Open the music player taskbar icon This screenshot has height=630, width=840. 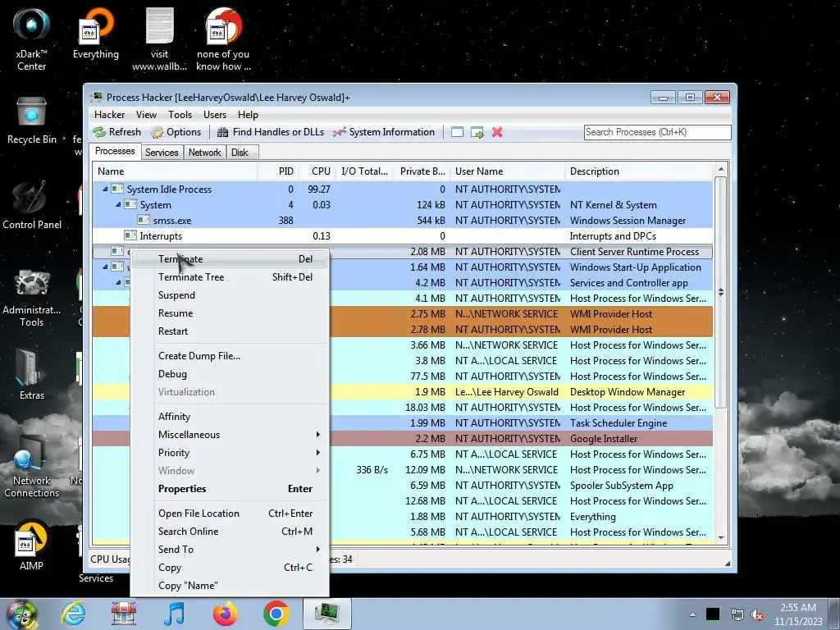(174, 614)
